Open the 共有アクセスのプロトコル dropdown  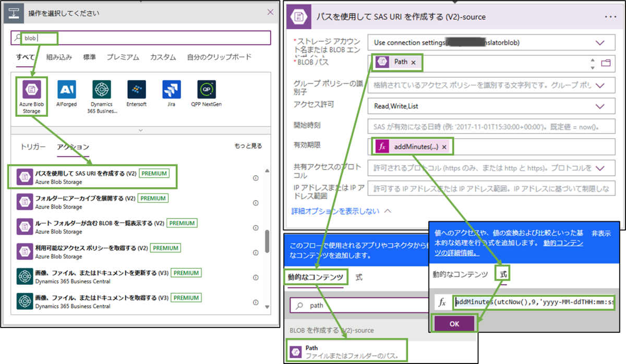pos(600,168)
